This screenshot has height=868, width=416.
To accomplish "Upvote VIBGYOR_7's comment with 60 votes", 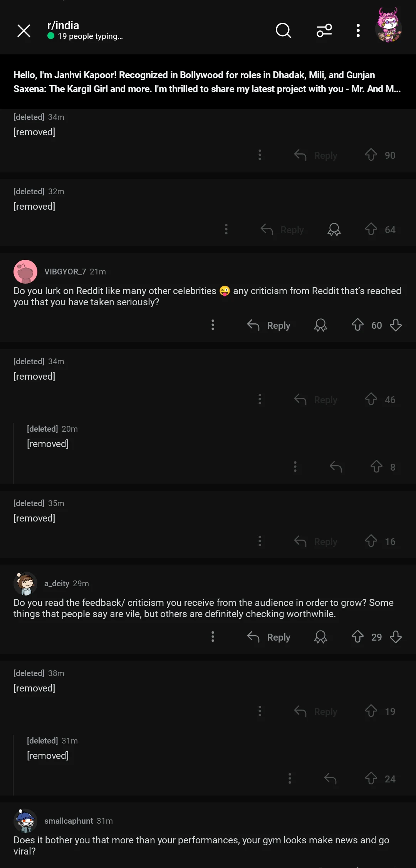I will click(358, 325).
